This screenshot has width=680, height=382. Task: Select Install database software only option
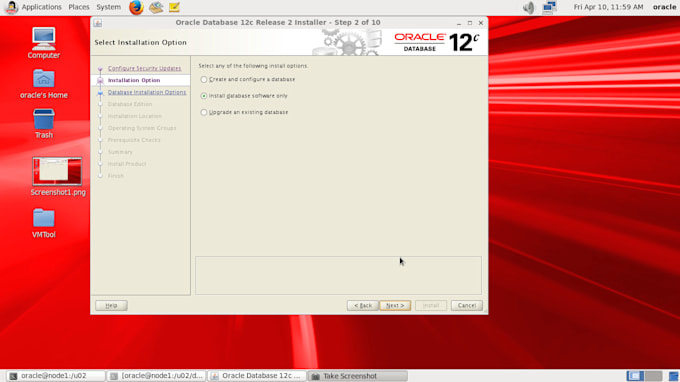coord(244,96)
